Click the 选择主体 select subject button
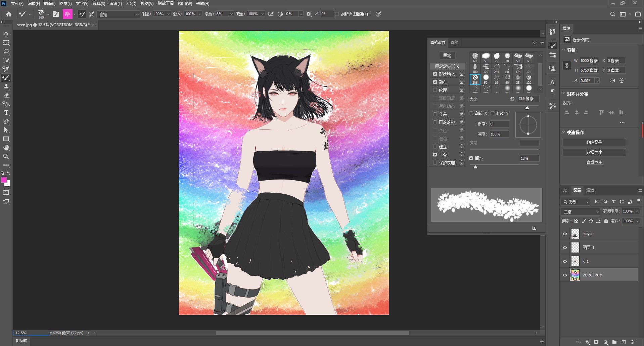 (594, 152)
